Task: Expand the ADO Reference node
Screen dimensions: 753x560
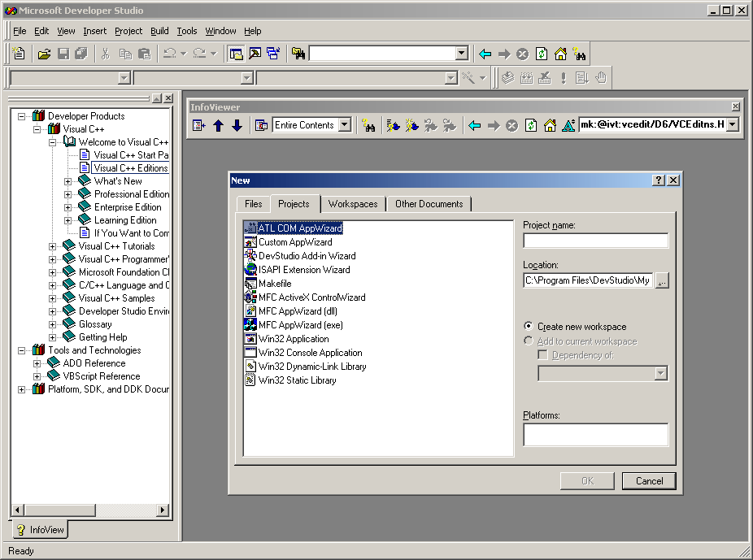Action: click(37, 363)
